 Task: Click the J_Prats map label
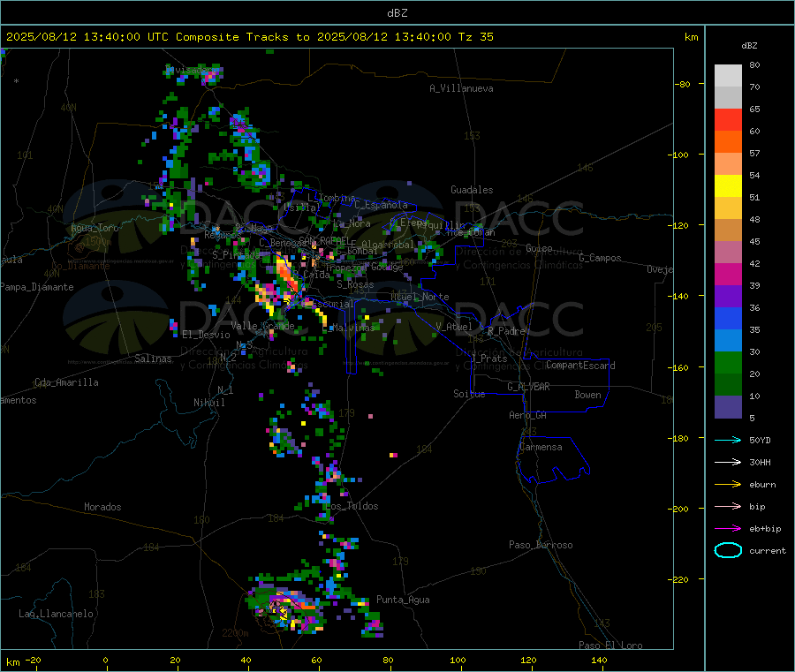488,359
